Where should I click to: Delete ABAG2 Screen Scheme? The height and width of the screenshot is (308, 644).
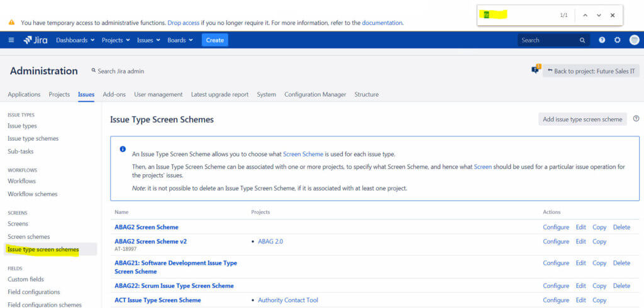[x=621, y=227]
